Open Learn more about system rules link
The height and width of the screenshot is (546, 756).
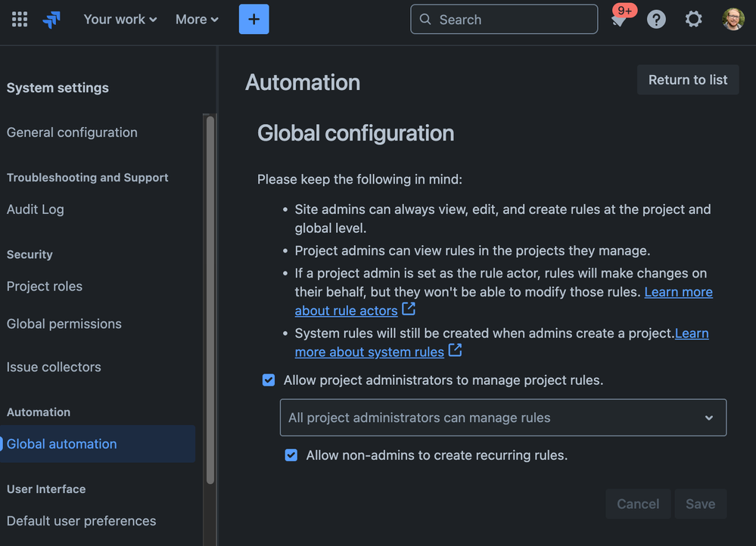[369, 352]
